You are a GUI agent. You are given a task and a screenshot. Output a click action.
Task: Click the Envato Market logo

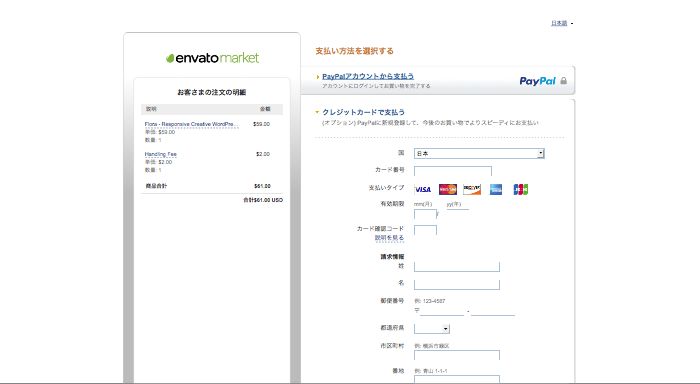point(212,58)
